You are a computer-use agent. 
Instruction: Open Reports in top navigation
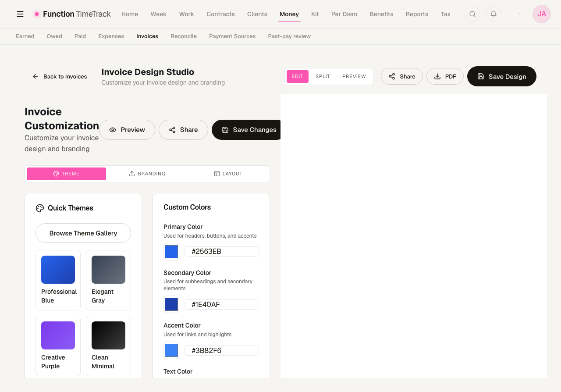coord(417,14)
